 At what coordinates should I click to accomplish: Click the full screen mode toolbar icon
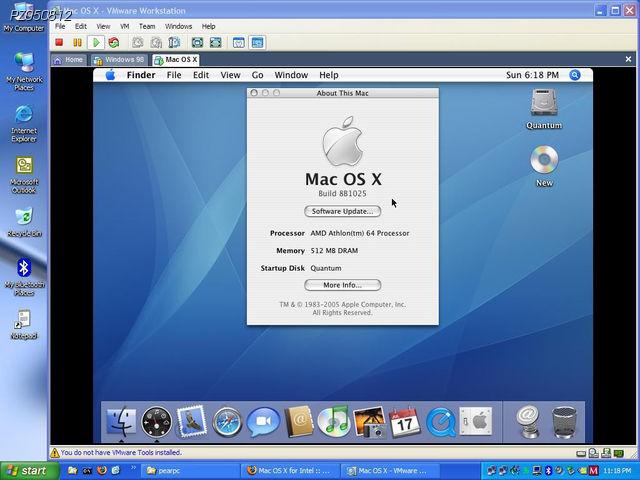pos(198,42)
